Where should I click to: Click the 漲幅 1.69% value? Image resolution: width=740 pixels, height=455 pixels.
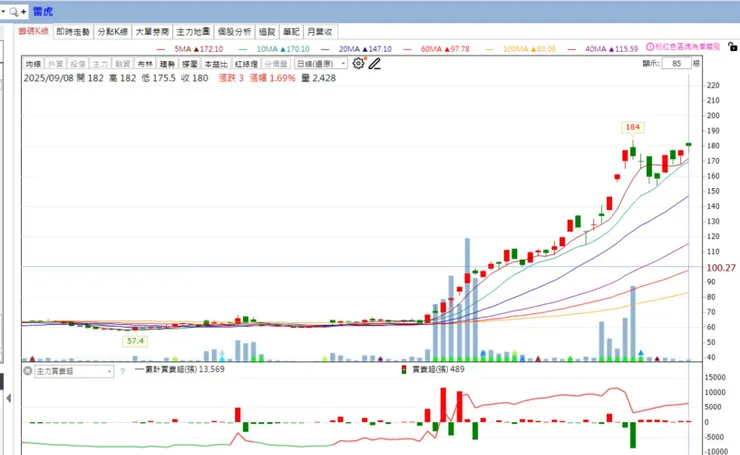272,78
